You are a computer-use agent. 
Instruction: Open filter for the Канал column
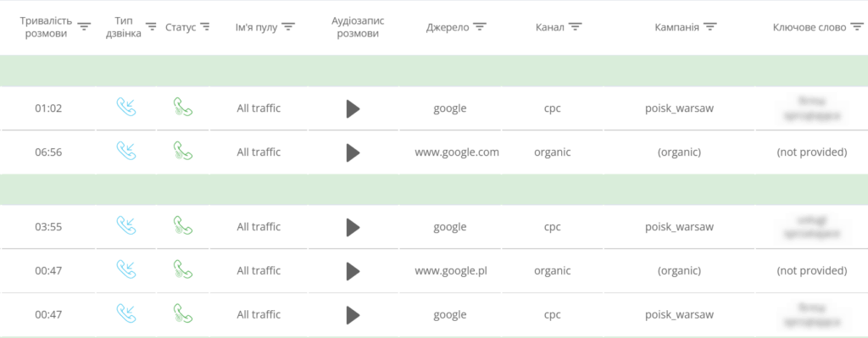coord(576,27)
